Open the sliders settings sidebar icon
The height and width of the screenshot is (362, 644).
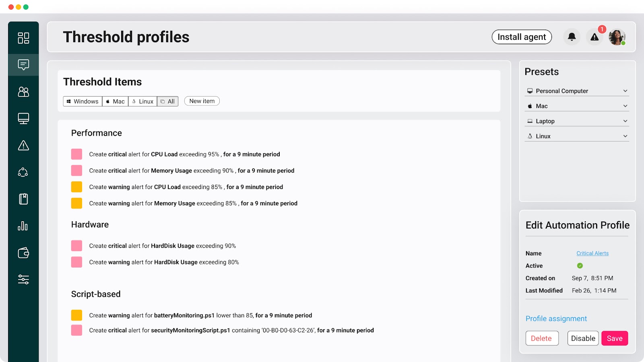pos(23,280)
